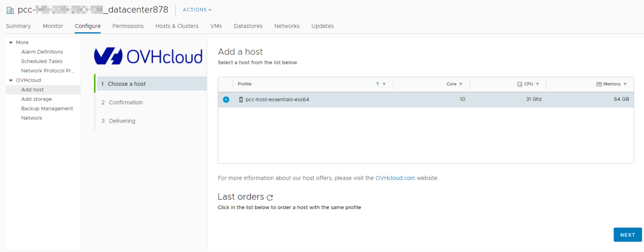
Task: Click the filter icon in Core column
Action: 460,84
